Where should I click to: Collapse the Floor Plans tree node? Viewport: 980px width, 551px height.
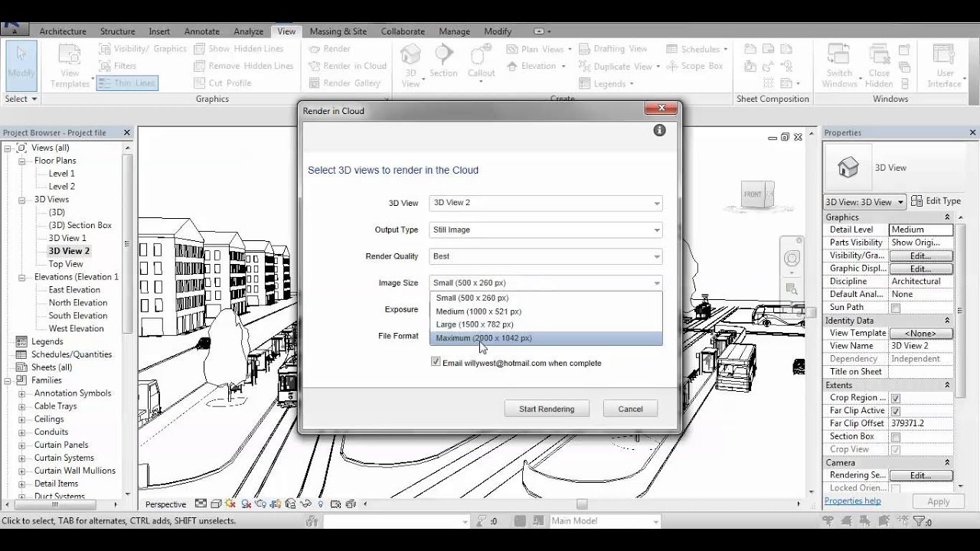21,161
